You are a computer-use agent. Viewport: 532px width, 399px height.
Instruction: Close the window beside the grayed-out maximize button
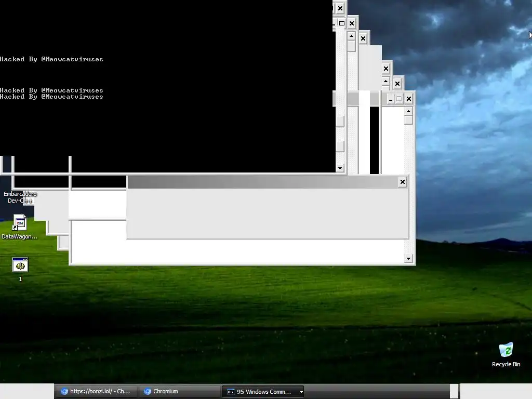pyautogui.click(x=409, y=99)
